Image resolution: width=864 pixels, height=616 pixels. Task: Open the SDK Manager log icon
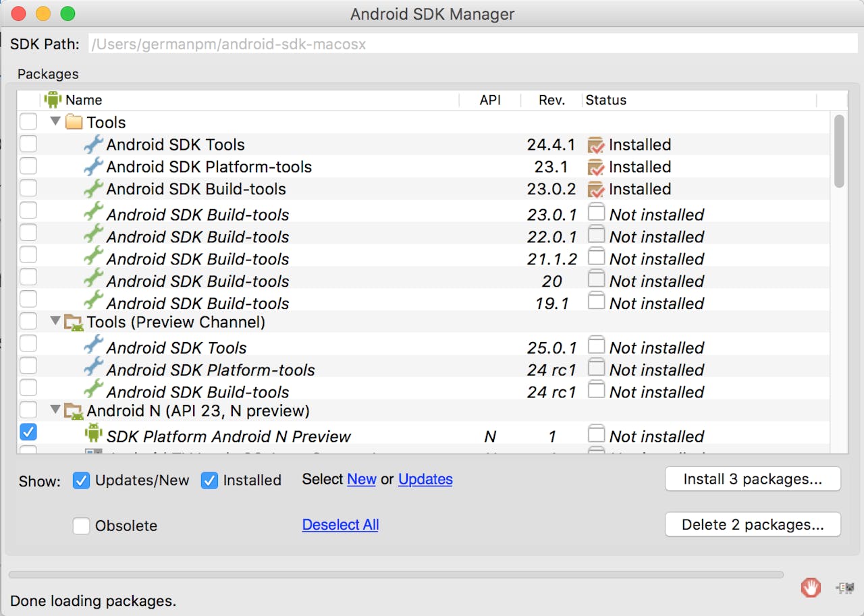(x=845, y=588)
